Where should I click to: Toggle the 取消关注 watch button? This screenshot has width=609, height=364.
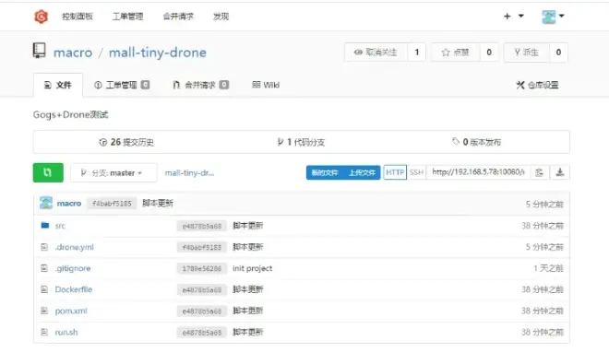click(x=376, y=53)
